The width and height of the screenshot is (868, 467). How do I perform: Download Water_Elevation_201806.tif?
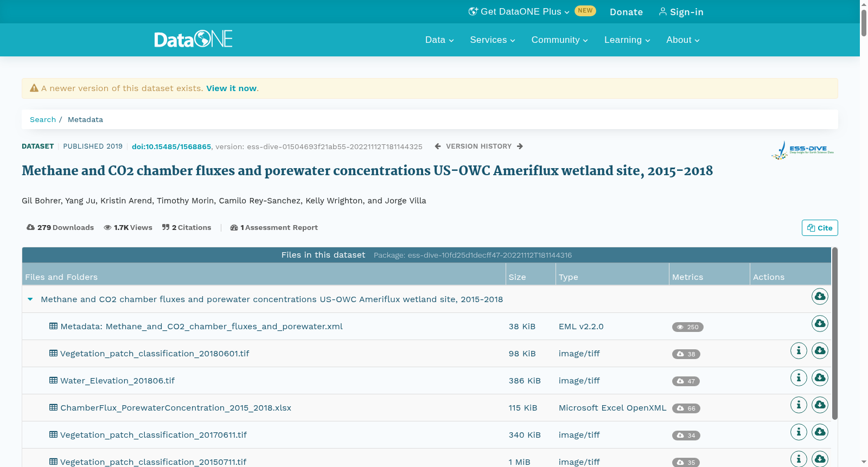pos(820,378)
